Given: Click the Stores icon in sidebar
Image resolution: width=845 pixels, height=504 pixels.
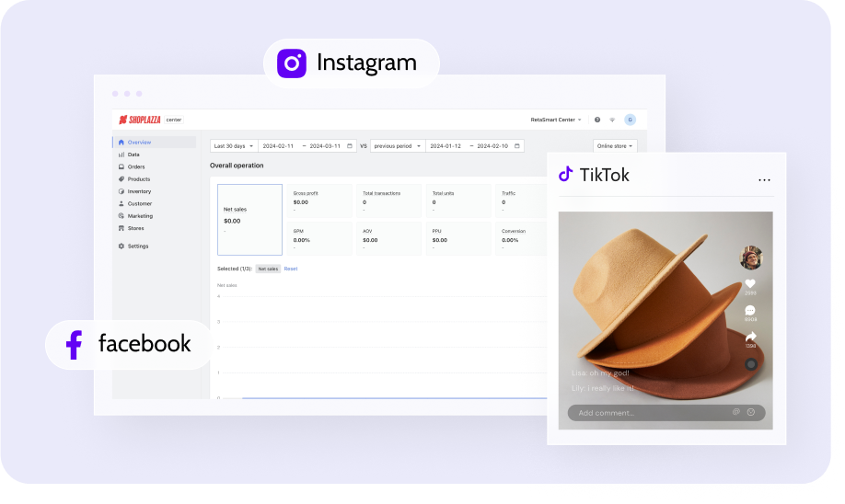Looking at the screenshot, I should 122,228.
